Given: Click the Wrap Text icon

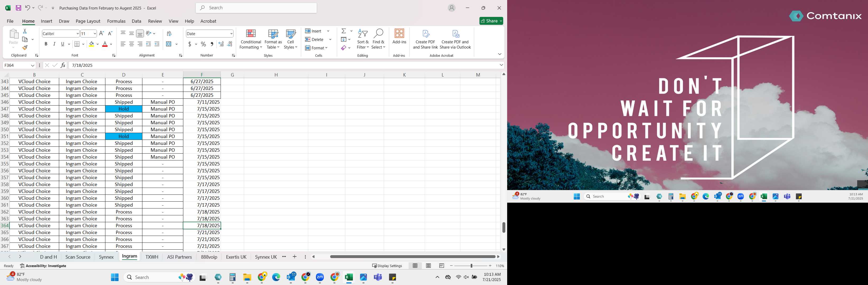Looking at the screenshot, I should point(169,33).
